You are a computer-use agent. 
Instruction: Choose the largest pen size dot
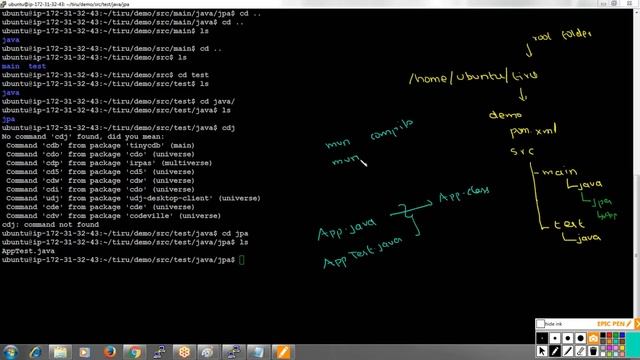click(580, 338)
